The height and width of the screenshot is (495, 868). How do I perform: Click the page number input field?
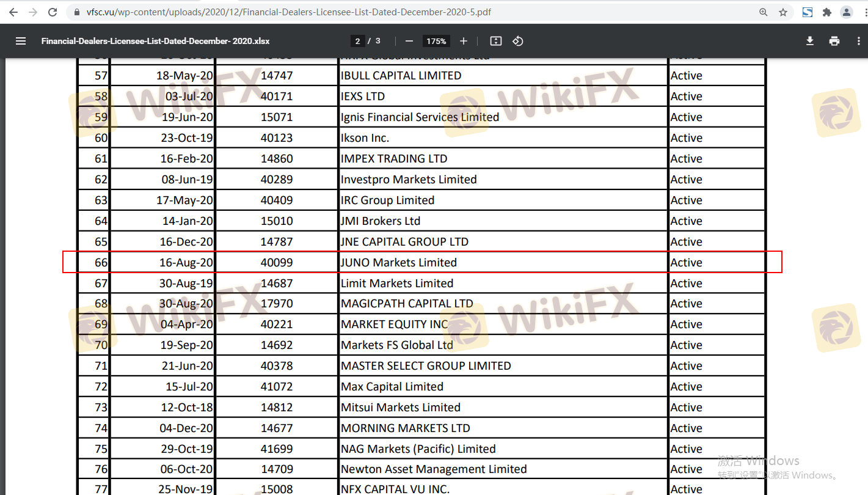pyautogui.click(x=357, y=41)
